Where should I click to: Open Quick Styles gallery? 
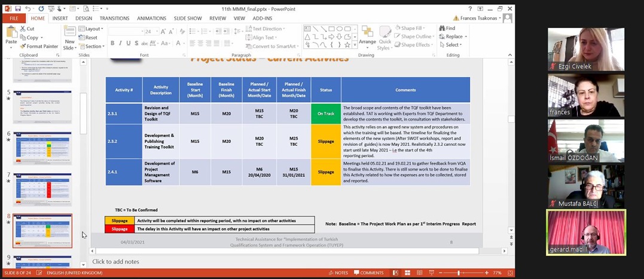coord(385,38)
